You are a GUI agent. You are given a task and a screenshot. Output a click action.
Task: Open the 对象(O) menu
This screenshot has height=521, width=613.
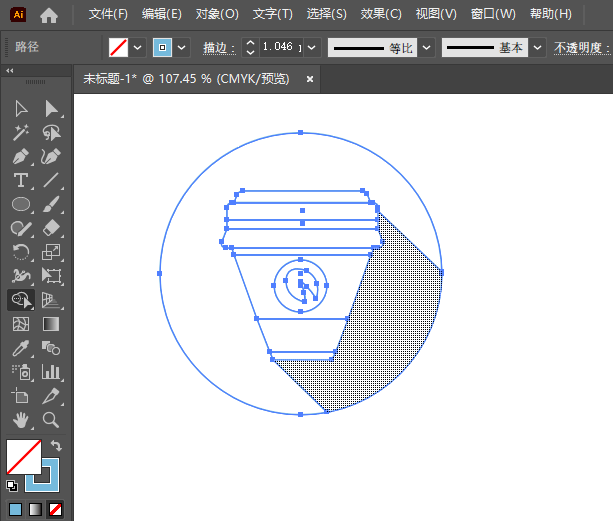[x=217, y=14]
